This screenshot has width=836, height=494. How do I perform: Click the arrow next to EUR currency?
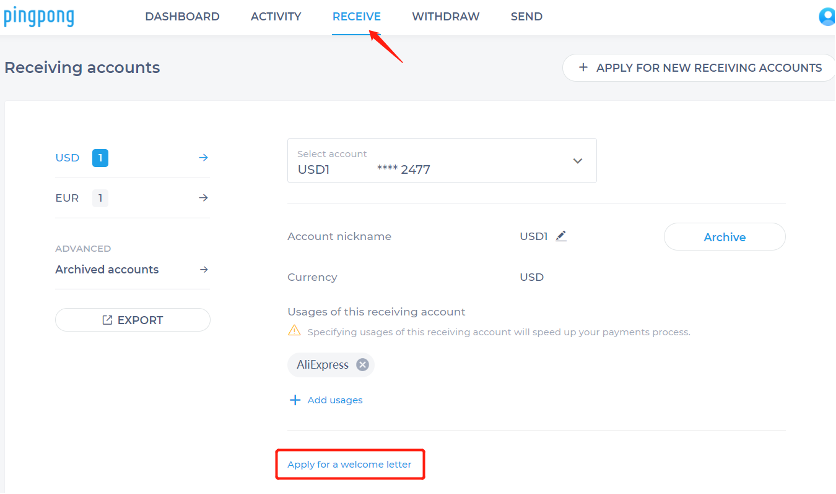[203, 198]
